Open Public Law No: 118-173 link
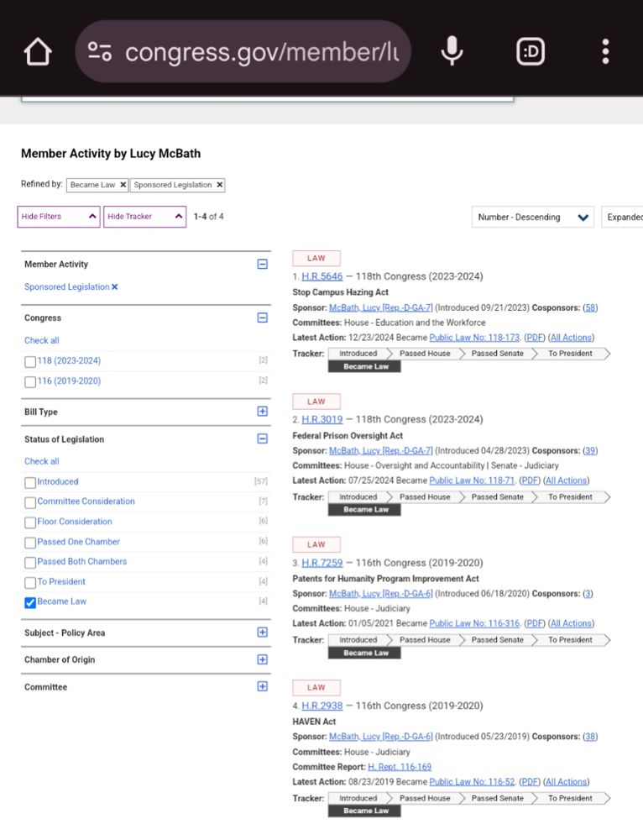643x840 pixels. pyautogui.click(x=474, y=338)
